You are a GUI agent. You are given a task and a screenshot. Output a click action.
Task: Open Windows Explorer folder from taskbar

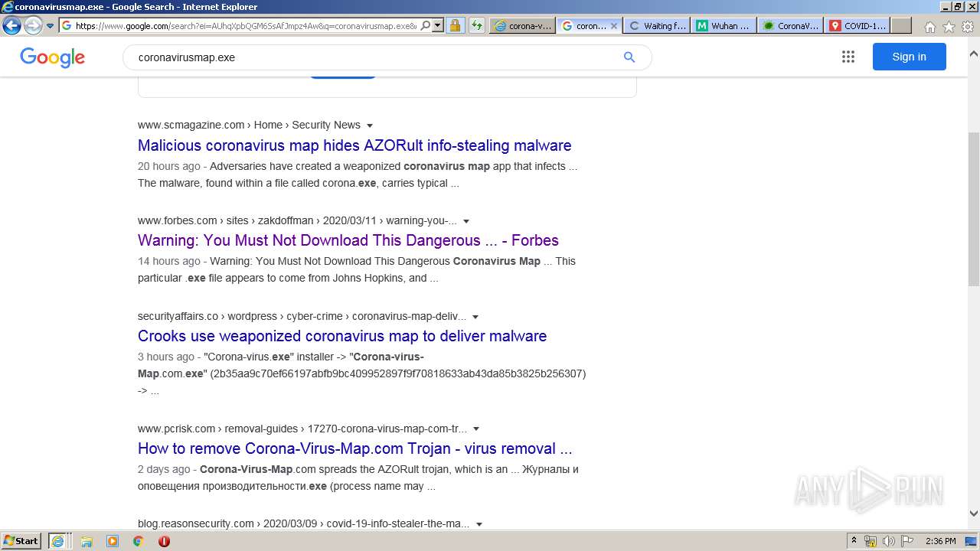[87, 541]
